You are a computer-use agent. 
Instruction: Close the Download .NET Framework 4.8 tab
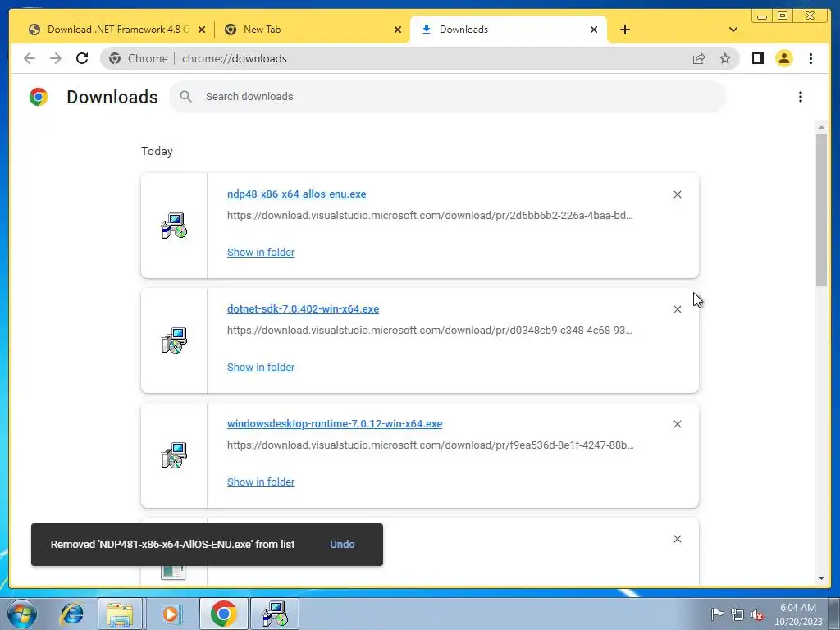202,30
